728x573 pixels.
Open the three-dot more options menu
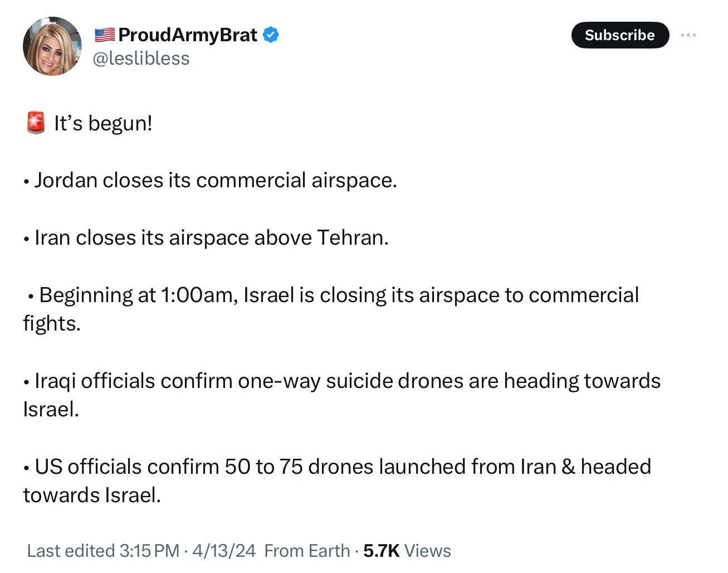(x=688, y=35)
